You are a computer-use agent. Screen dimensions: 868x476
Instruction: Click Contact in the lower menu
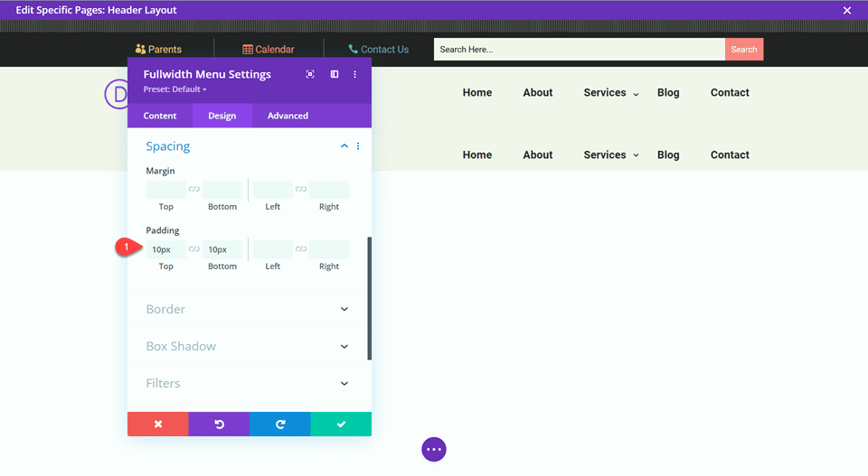(730, 155)
